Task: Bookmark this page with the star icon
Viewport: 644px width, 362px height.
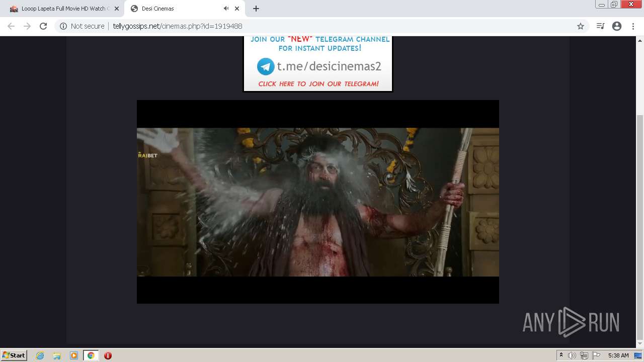Action: click(580, 26)
